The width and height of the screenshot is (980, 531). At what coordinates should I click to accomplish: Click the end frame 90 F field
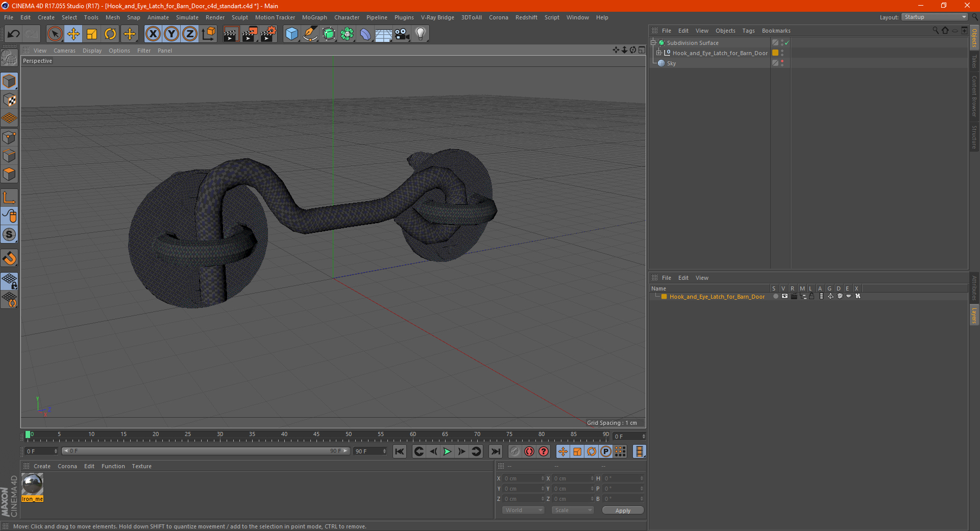coord(370,451)
